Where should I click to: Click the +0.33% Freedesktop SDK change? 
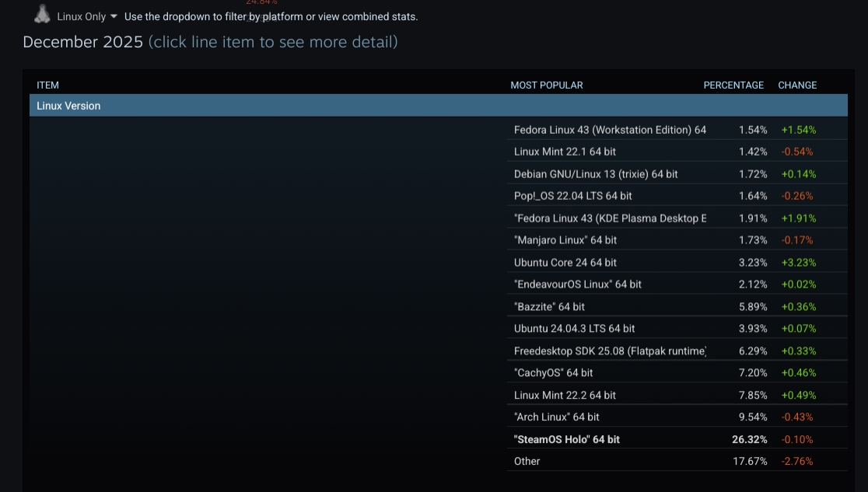[x=798, y=351]
